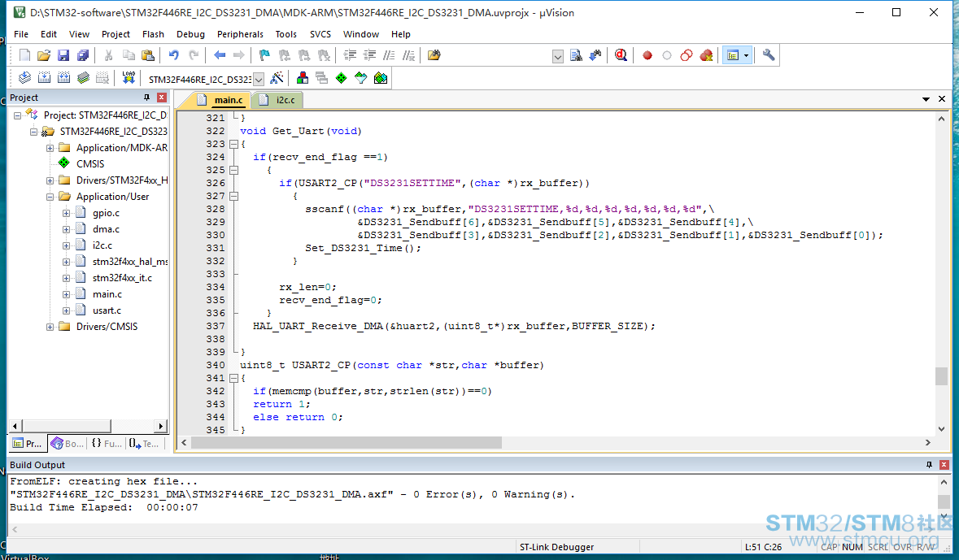
Task: Switch to the Functions panel tab
Action: pyautogui.click(x=107, y=444)
